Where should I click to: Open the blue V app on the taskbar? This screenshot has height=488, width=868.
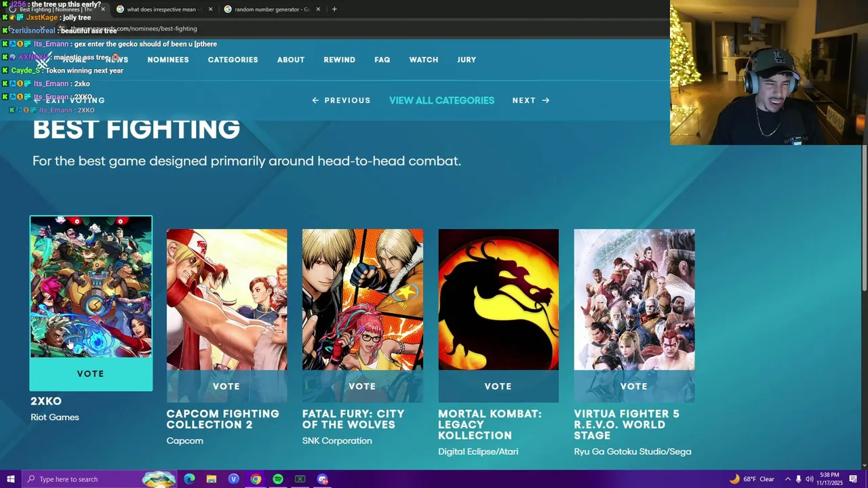click(233, 479)
